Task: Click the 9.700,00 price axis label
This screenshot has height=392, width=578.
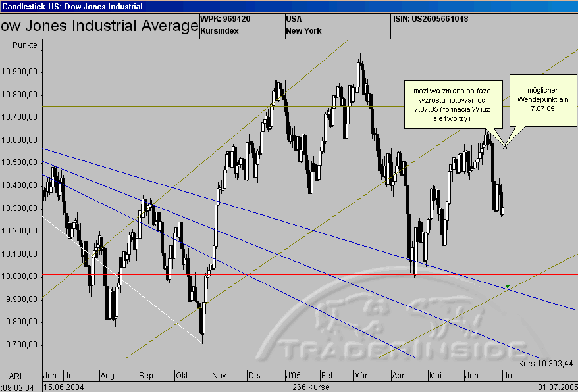Action: click(21, 345)
